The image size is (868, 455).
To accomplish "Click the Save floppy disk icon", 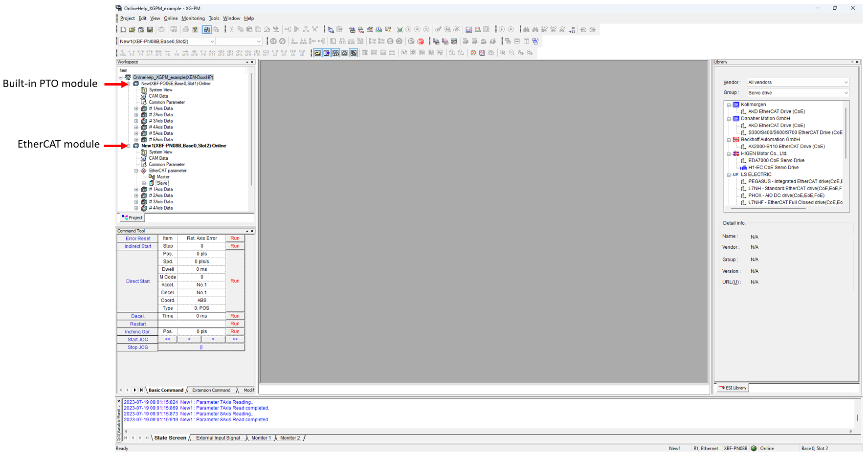I will [x=150, y=30].
